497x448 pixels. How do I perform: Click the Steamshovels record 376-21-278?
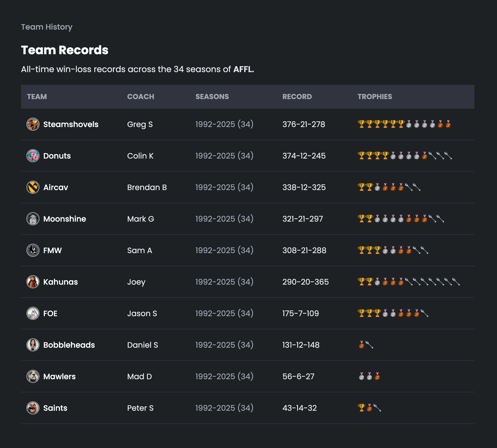pos(303,124)
